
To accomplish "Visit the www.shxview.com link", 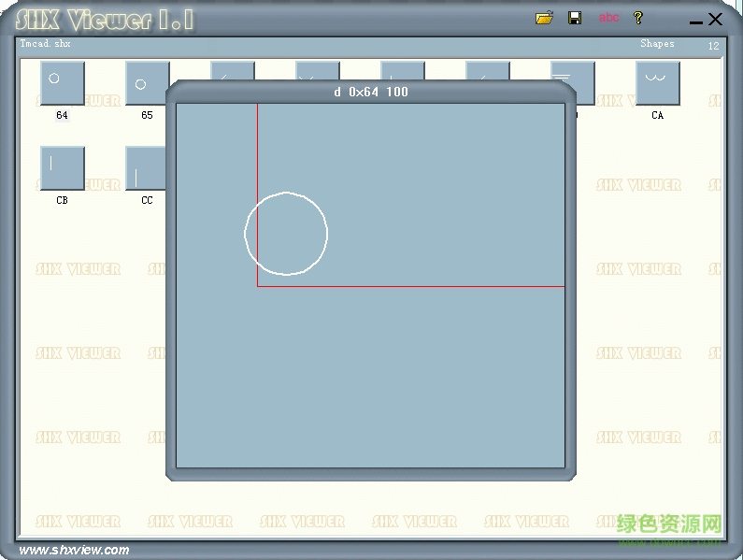I will click(x=74, y=550).
